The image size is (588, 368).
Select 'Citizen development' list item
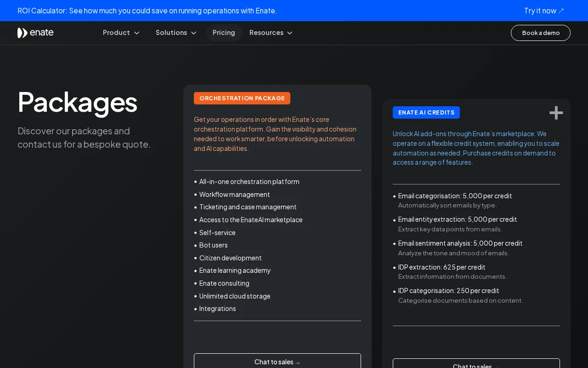pos(231,258)
